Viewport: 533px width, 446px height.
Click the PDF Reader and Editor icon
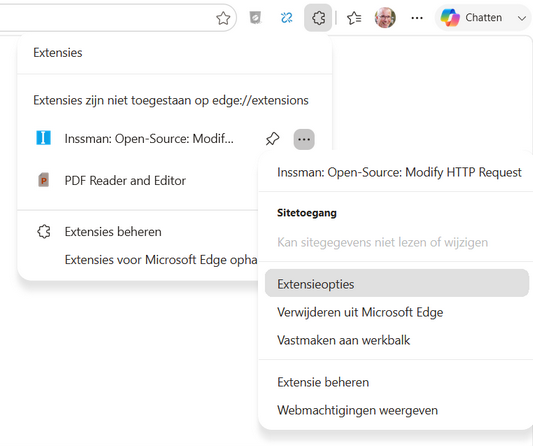[44, 180]
